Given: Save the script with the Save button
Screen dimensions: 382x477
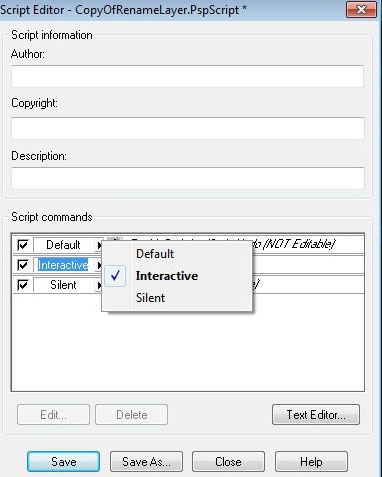Looking at the screenshot, I should click(x=63, y=462).
